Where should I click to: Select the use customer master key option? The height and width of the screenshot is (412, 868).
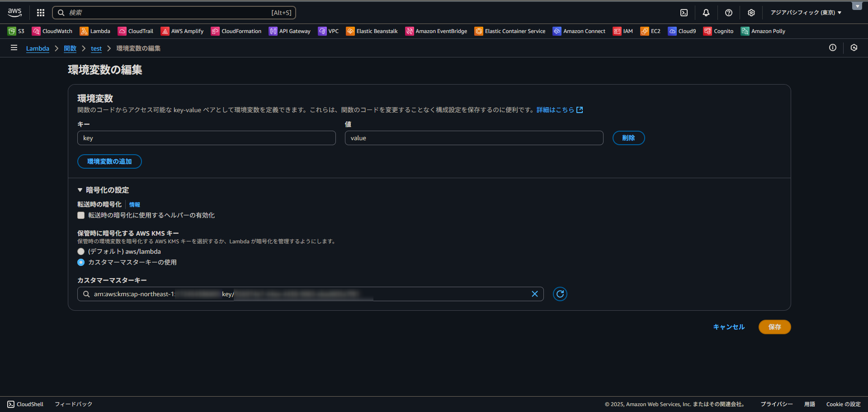(81, 262)
